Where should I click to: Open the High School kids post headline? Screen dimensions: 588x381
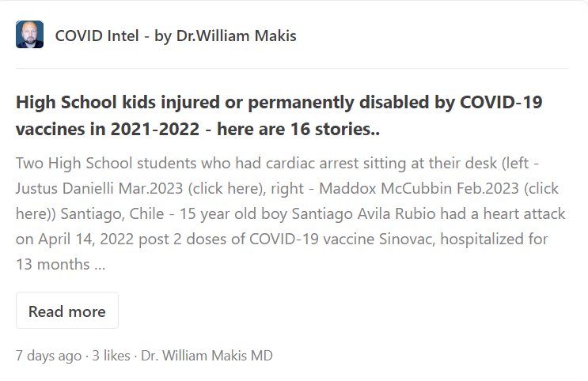pyautogui.click(x=279, y=115)
